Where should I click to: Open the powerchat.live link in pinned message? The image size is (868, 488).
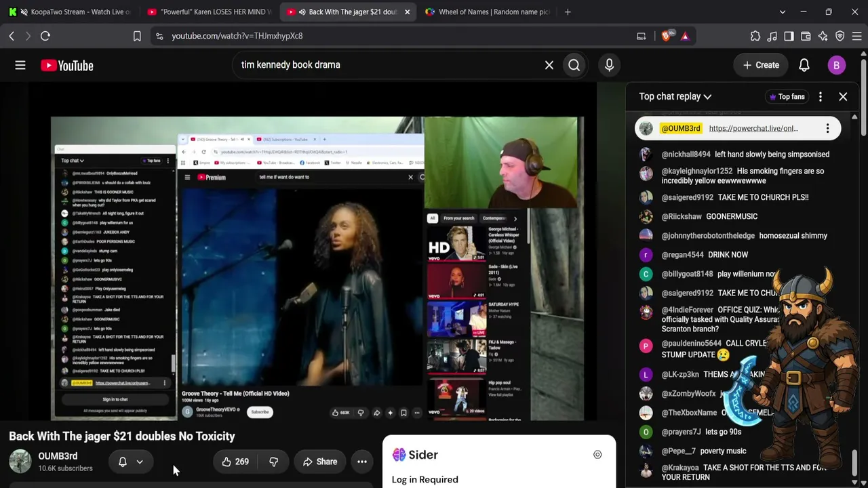pyautogui.click(x=753, y=129)
